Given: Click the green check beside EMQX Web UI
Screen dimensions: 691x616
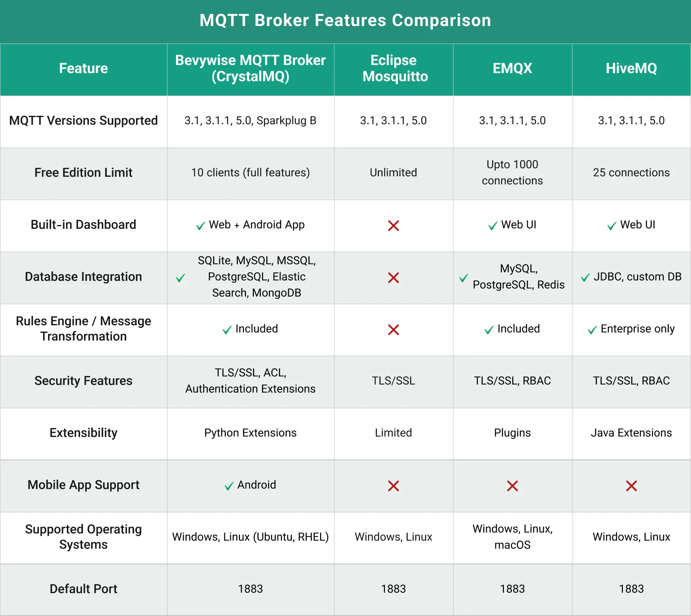Looking at the screenshot, I should point(493,226).
